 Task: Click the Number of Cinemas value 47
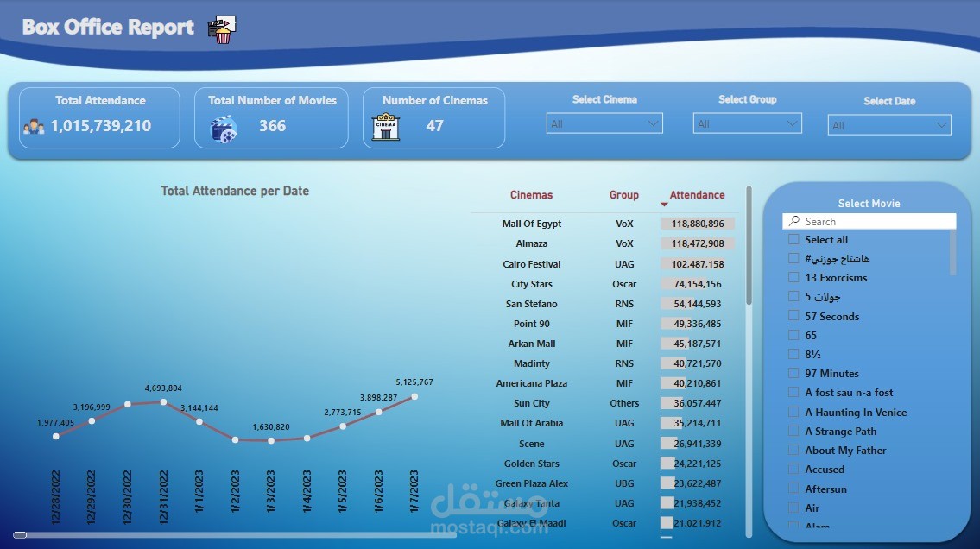[x=434, y=126]
